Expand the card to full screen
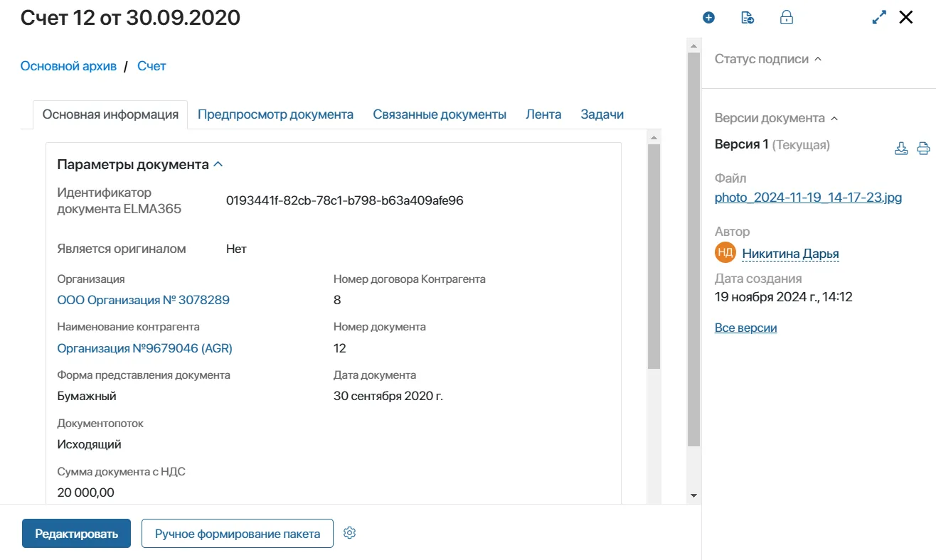The image size is (936, 560). coord(879,18)
